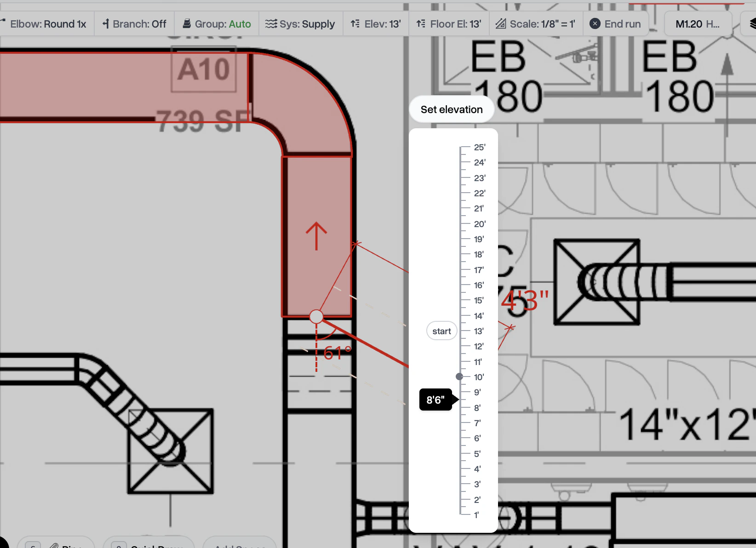Open the Sys: Supply system selector
The width and height of the screenshot is (756, 548).
pos(300,24)
